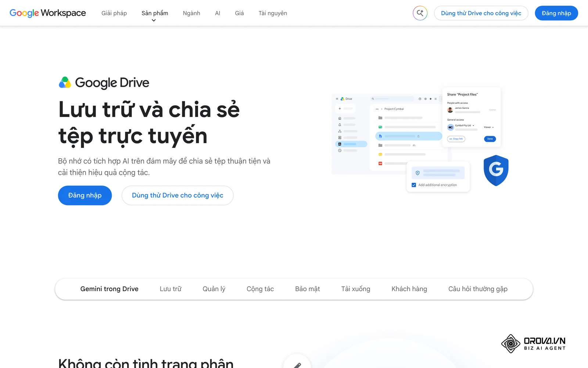588x368 pixels.
Task: Click the header Đăng nhập button
Action: [556, 13]
